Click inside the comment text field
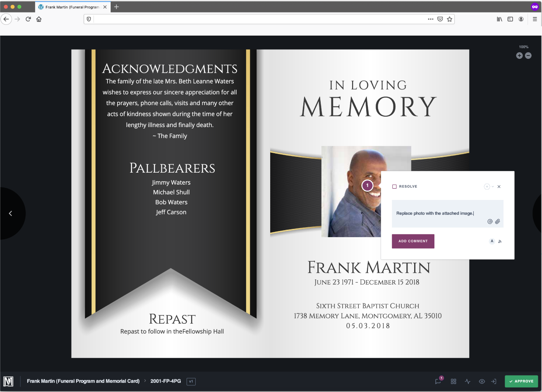Viewport: 542px width, 392px height. click(x=448, y=214)
